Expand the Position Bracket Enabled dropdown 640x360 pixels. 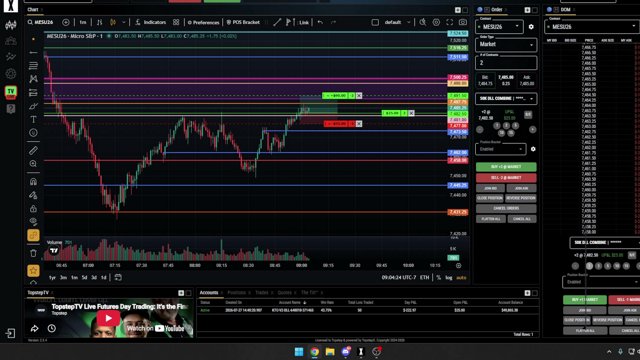pos(501,149)
